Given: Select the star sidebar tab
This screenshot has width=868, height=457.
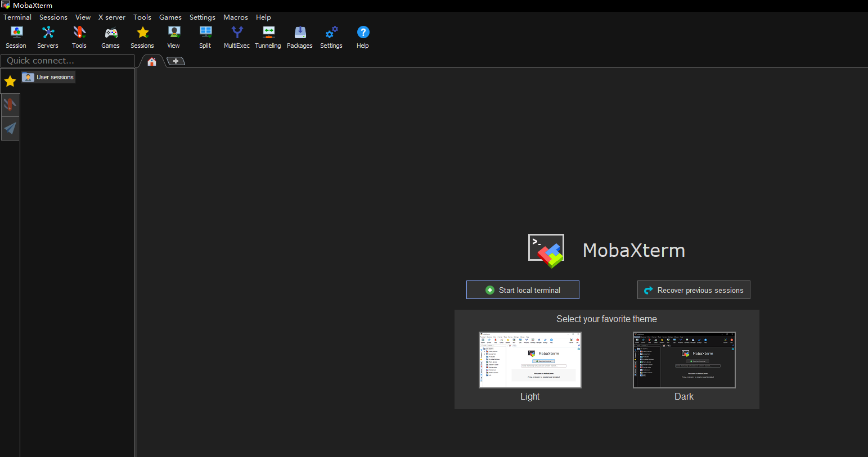Looking at the screenshot, I should (x=10, y=82).
